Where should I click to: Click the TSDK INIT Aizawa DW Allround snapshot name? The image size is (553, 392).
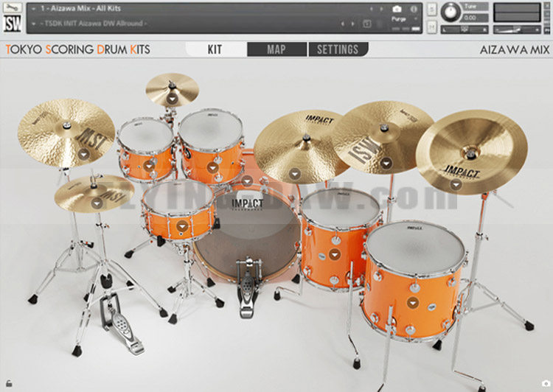click(x=94, y=24)
